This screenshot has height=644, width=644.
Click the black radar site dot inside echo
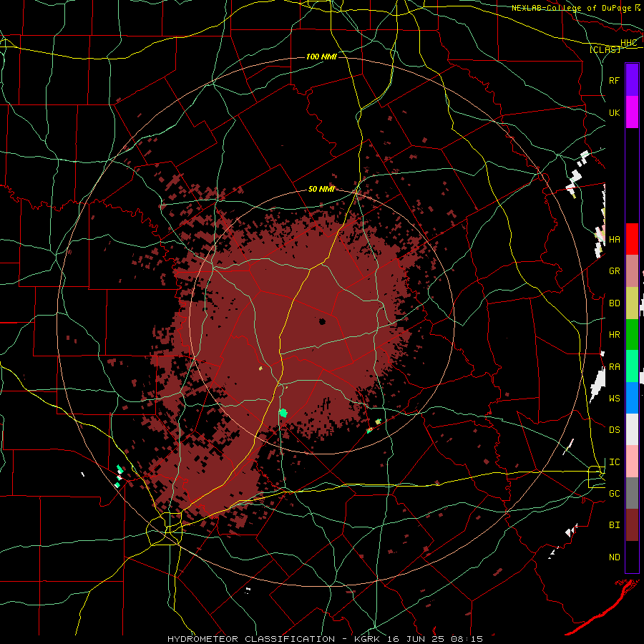click(322, 321)
